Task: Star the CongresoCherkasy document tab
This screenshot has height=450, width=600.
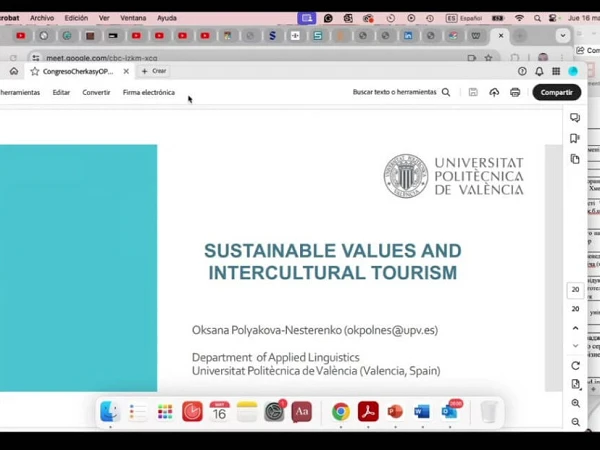Action: tap(35, 71)
